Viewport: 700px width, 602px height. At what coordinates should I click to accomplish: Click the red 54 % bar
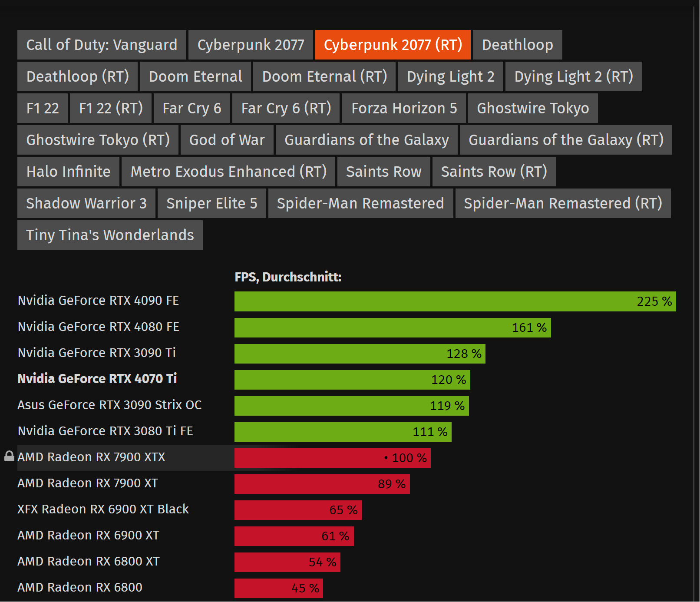pyautogui.click(x=287, y=562)
